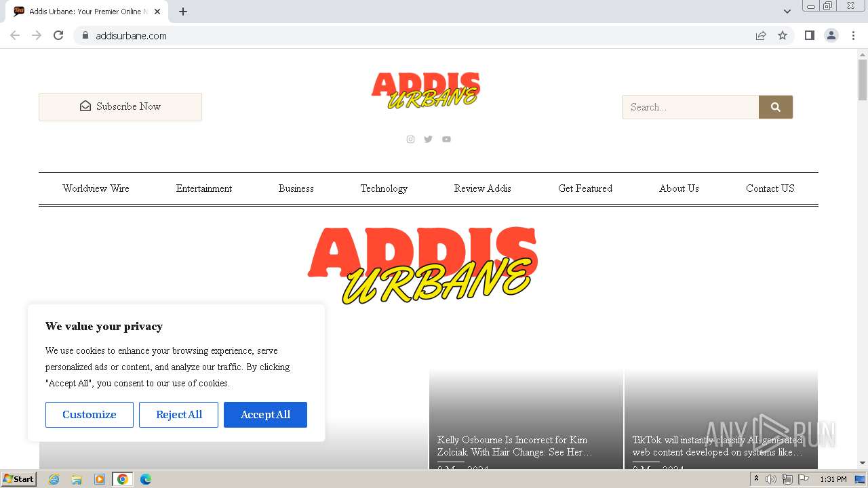Screen dimensions: 868x488
Task: Open the tab search chevron
Action: (787, 12)
